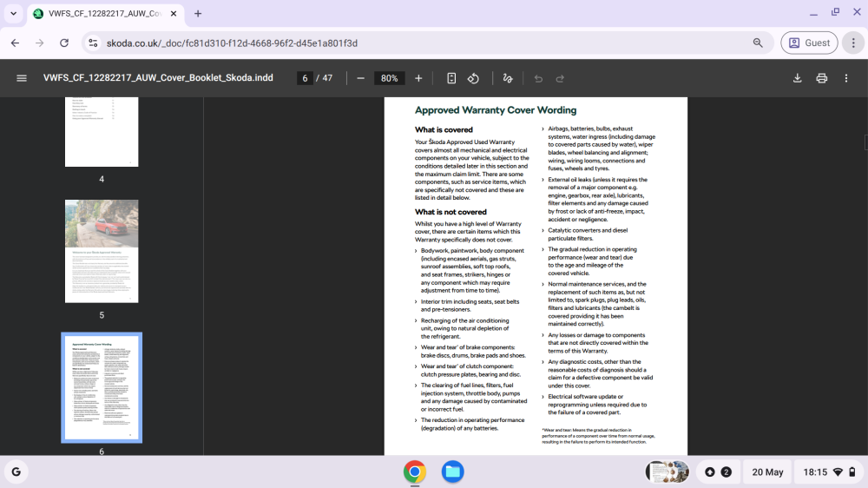Viewport: 868px width, 488px height.
Task: Zoom in the PDF with plus button
Action: pos(418,78)
